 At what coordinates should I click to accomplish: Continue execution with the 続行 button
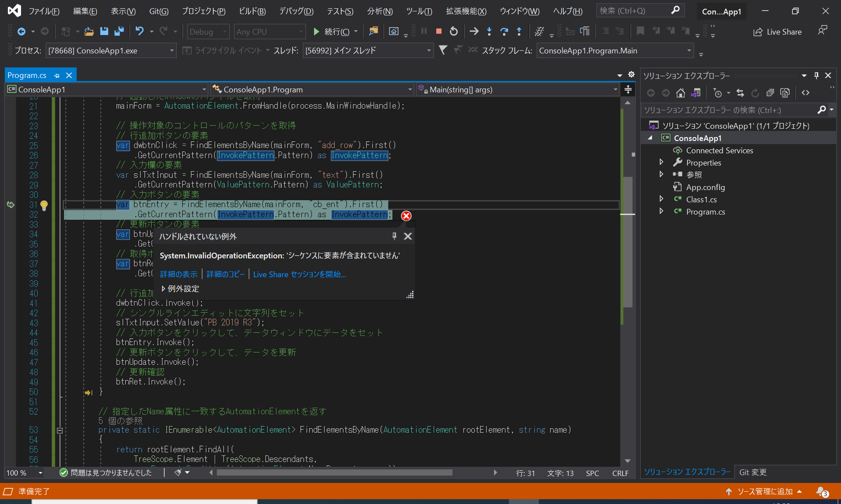click(x=335, y=31)
